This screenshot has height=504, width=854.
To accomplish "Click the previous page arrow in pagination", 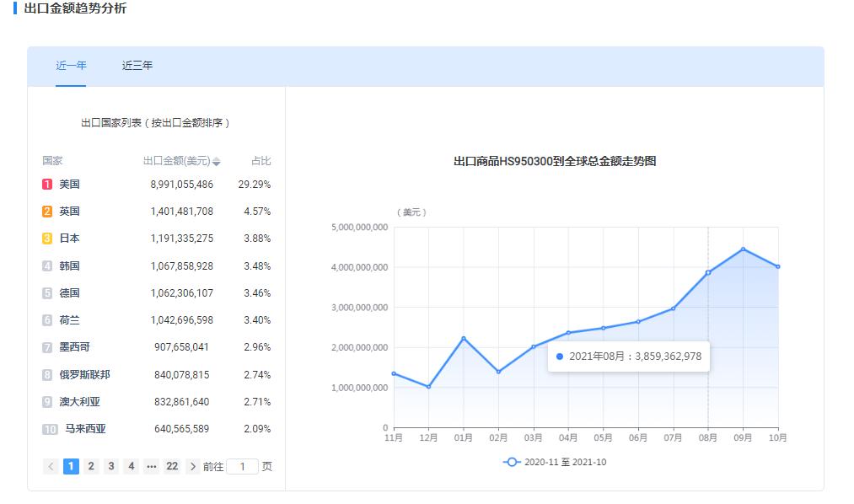I will (51, 466).
